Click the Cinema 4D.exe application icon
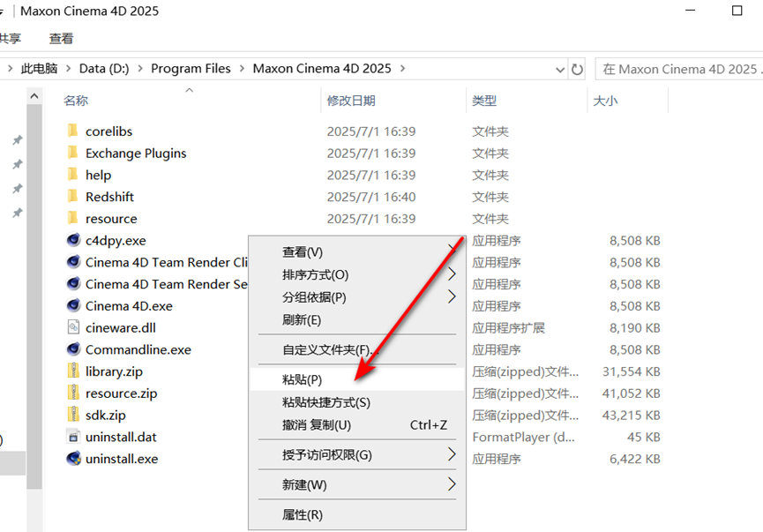763x532 pixels. pyautogui.click(x=73, y=305)
